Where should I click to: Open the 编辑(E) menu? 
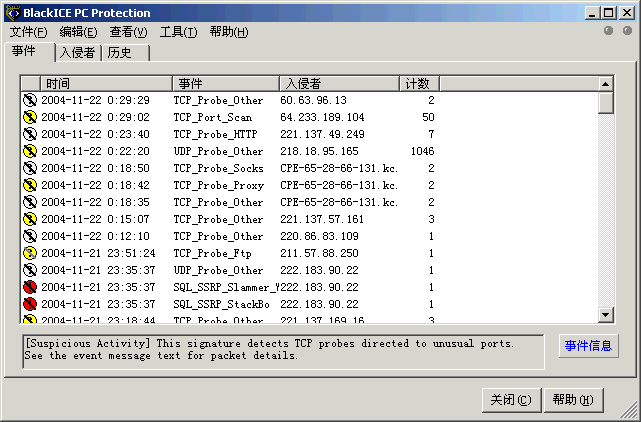tap(78, 32)
